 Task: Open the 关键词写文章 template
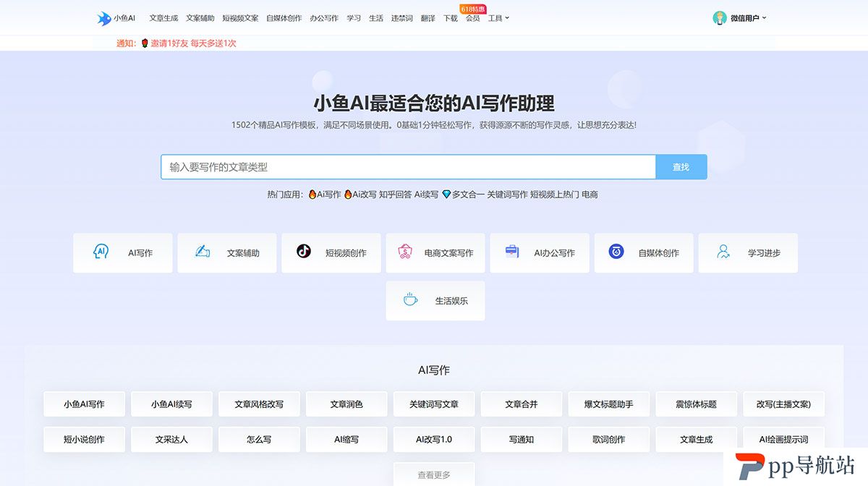[x=434, y=404]
